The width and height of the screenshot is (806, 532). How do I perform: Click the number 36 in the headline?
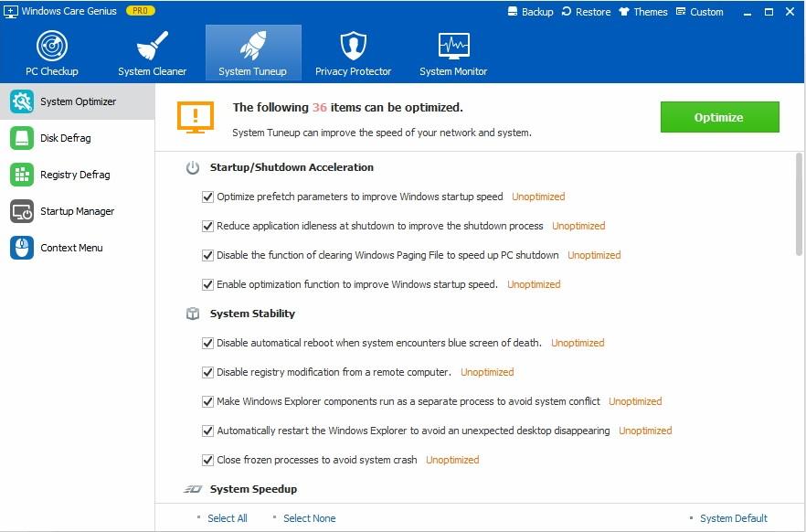319,108
